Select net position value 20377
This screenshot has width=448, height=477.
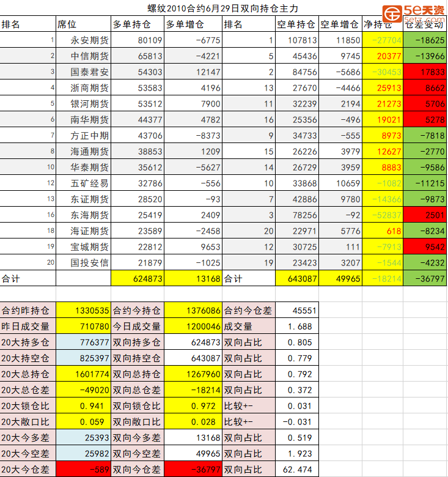tap(383, 56)
